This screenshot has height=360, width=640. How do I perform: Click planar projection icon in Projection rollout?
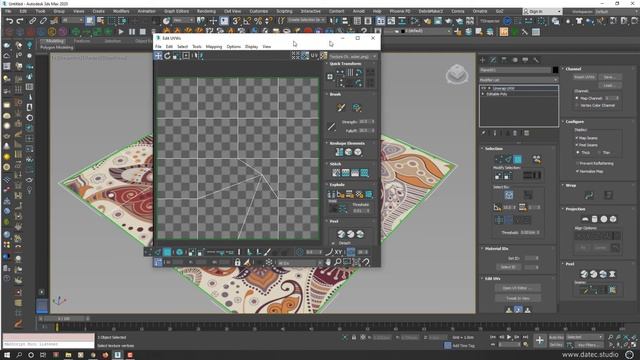(x=585, y=219)
